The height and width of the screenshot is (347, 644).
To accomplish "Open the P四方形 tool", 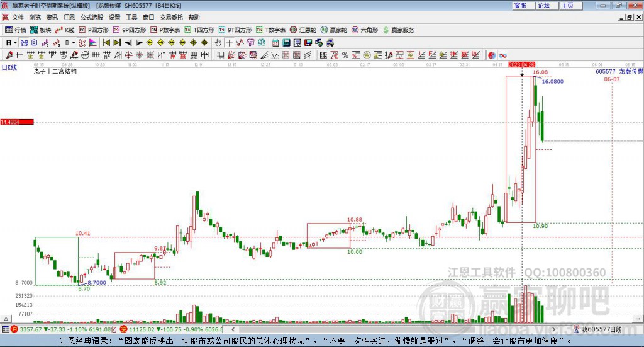I will pos(94,30).
